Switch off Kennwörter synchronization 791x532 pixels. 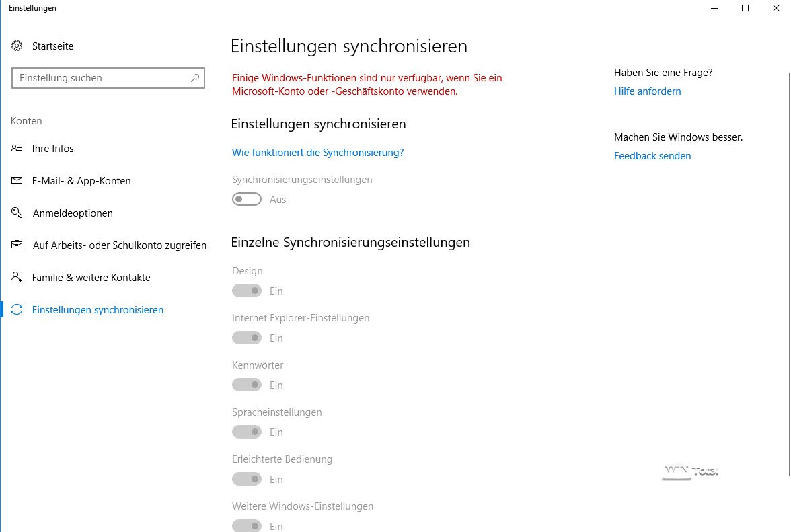click(x=247, y=385)
